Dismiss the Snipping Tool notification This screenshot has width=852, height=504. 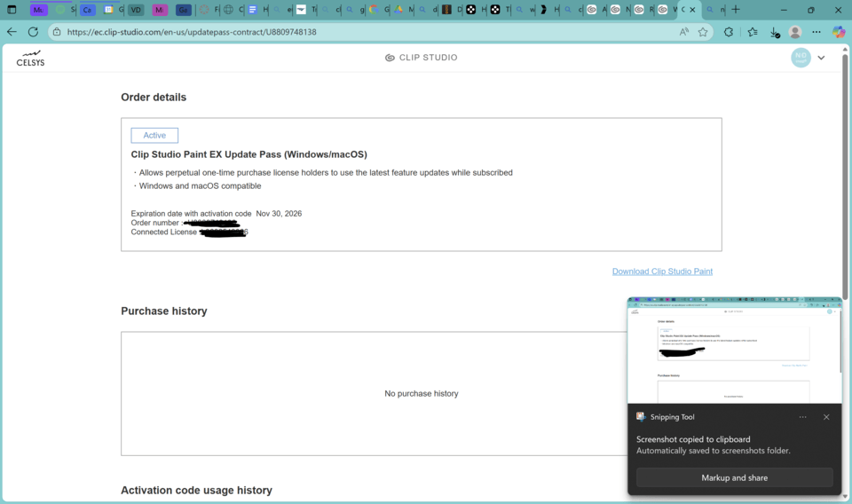826,417
